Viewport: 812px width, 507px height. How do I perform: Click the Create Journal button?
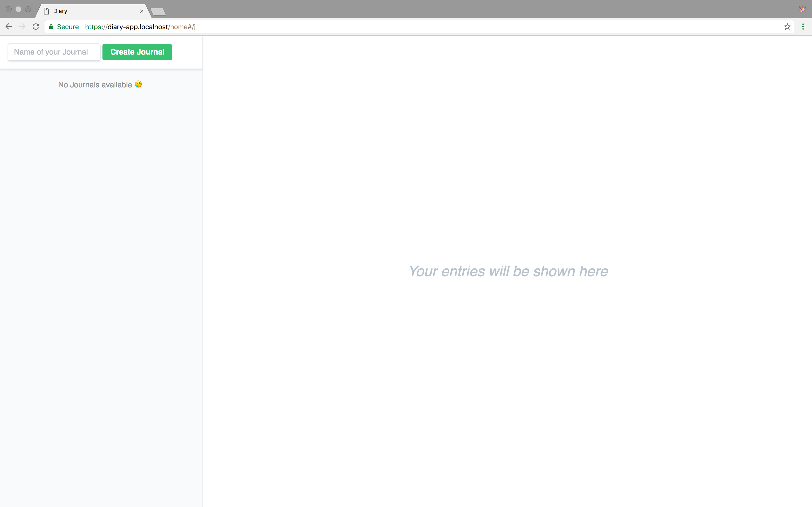tap(137, 52)
